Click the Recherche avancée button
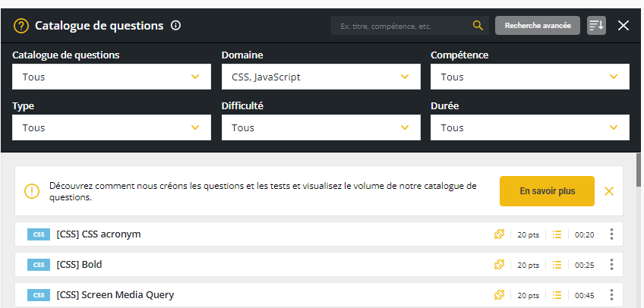 pyautogui.click(x=538, y=26)
